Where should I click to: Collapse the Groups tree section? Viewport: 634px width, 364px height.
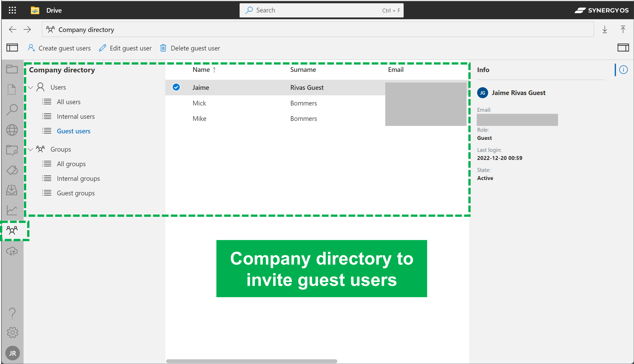(x=31, y=149)
